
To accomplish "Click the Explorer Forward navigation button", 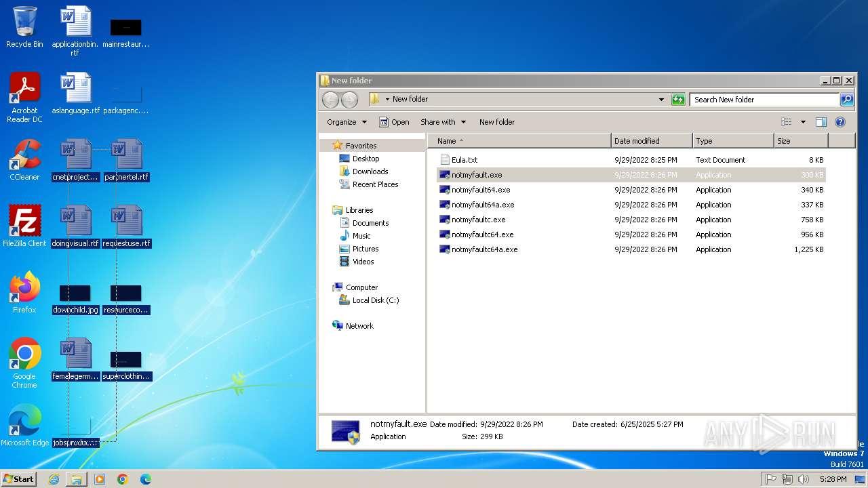I will [x=349, y=100].
